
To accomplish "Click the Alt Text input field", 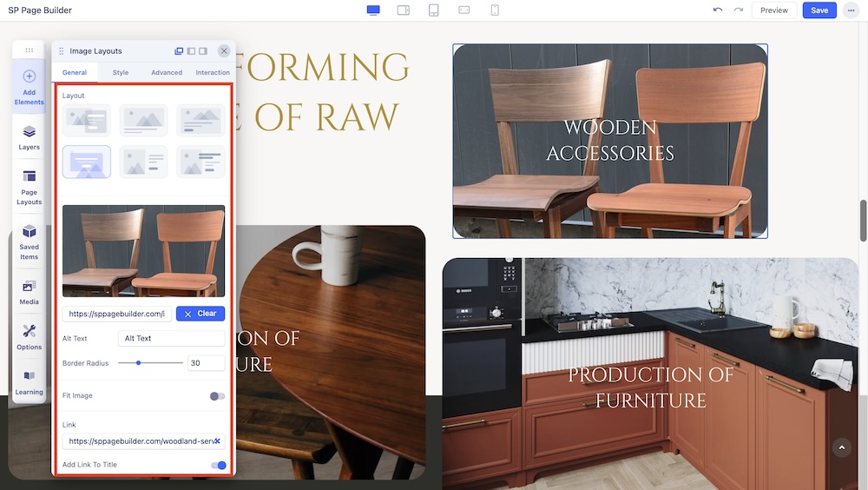I will 171,339.
